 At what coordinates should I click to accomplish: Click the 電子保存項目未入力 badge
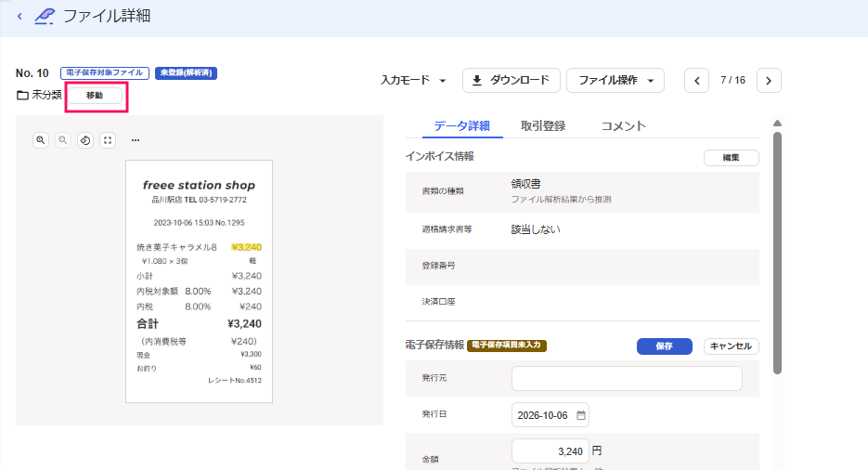tap(507, 345)
